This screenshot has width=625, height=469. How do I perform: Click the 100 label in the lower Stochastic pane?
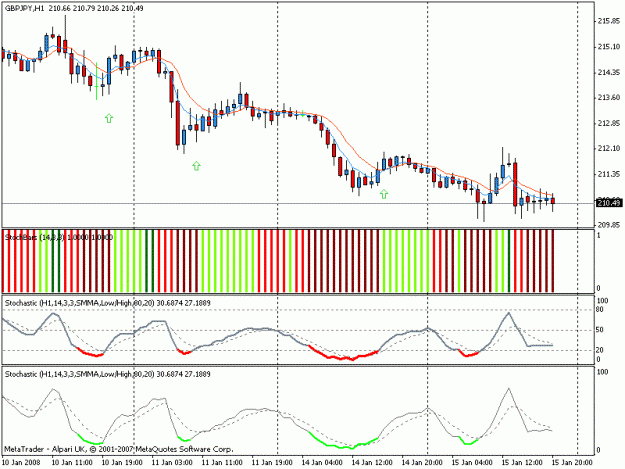click(602, 372)
